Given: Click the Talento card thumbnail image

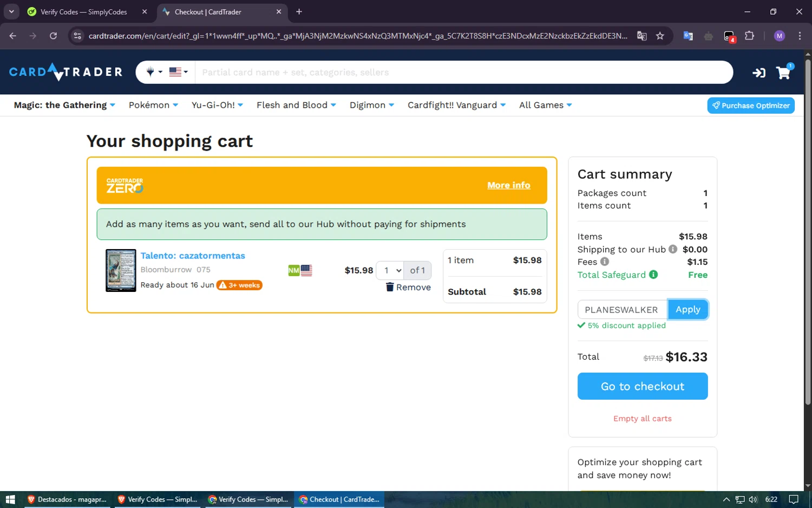Looking at the screenshot, I should pos(121,270).
